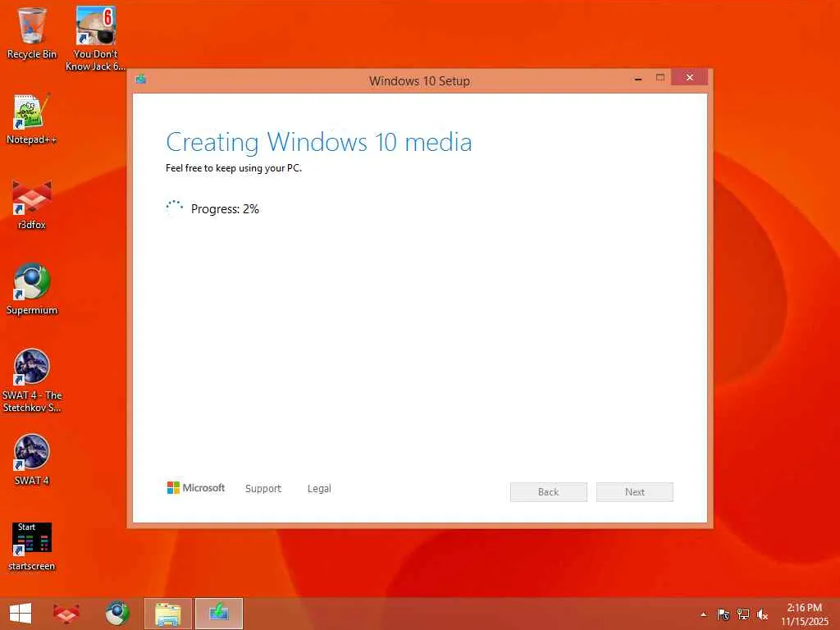Select the SWAT 4 desktop shortcut

pyautogui.click(x=32, y=459)
